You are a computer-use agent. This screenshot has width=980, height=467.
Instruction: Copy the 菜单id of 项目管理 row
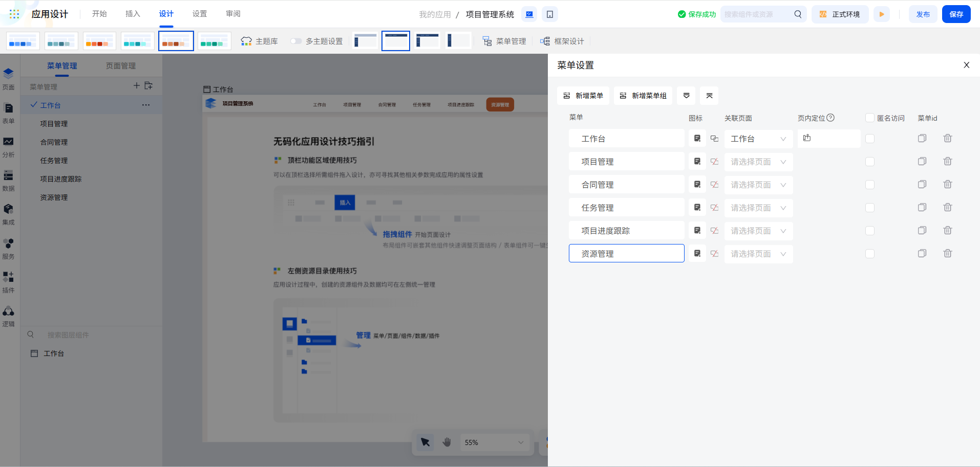tap(922, 161)
